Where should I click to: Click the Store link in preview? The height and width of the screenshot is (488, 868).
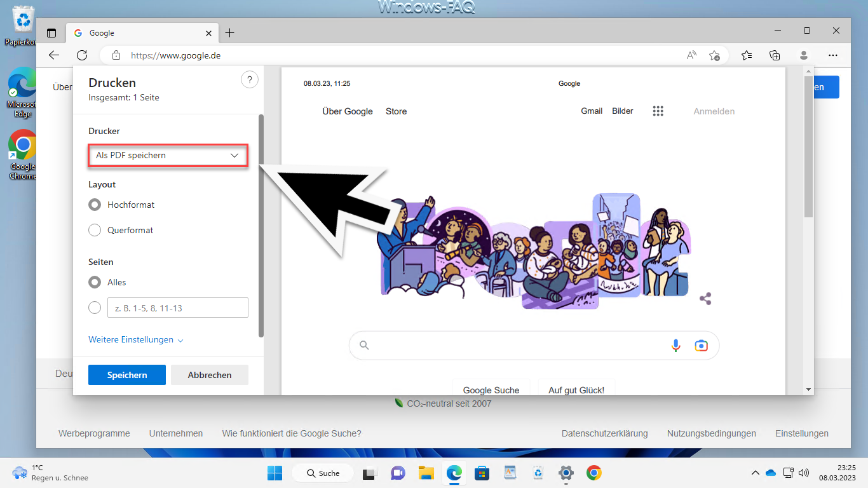[396, 111]
